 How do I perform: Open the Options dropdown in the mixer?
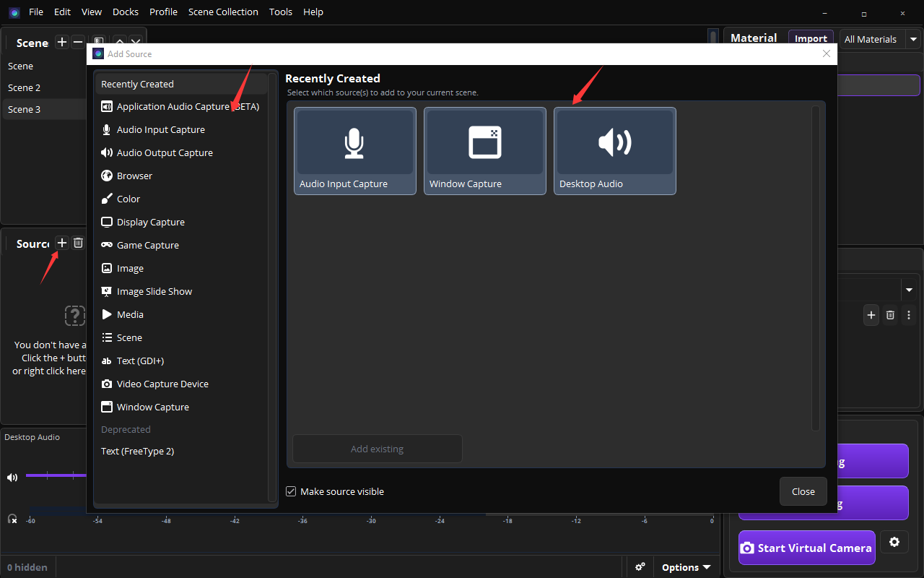click(687, 567)
